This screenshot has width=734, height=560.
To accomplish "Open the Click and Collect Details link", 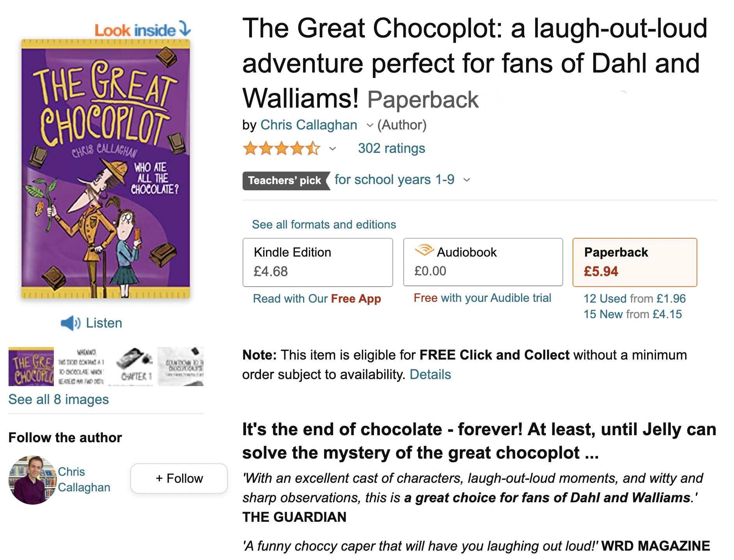I will (430, 374).
